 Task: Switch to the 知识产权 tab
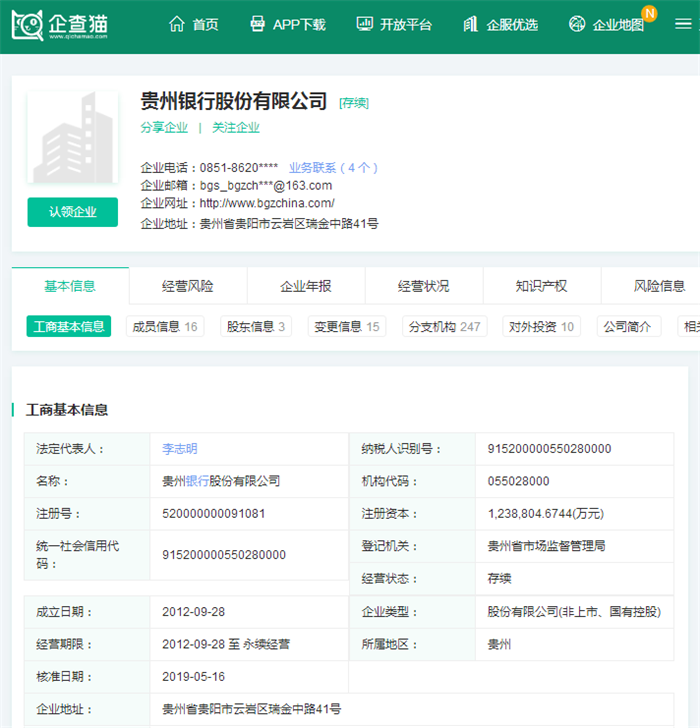pyautogui.click(x=541, y=286)
